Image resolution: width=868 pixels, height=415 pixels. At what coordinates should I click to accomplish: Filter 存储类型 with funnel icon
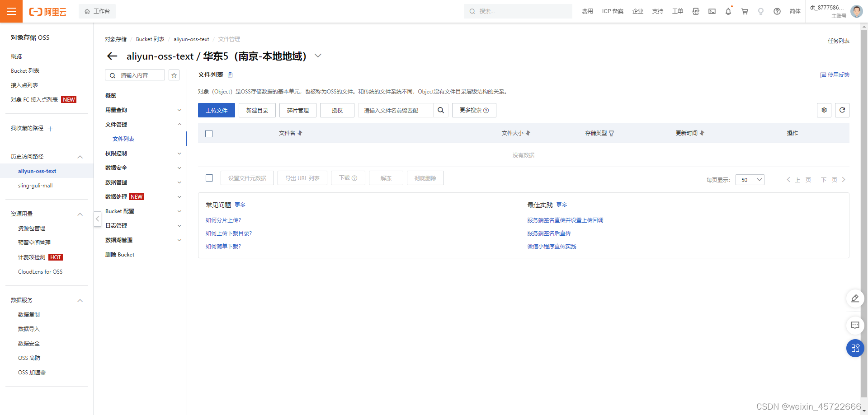tap(612, 133)
